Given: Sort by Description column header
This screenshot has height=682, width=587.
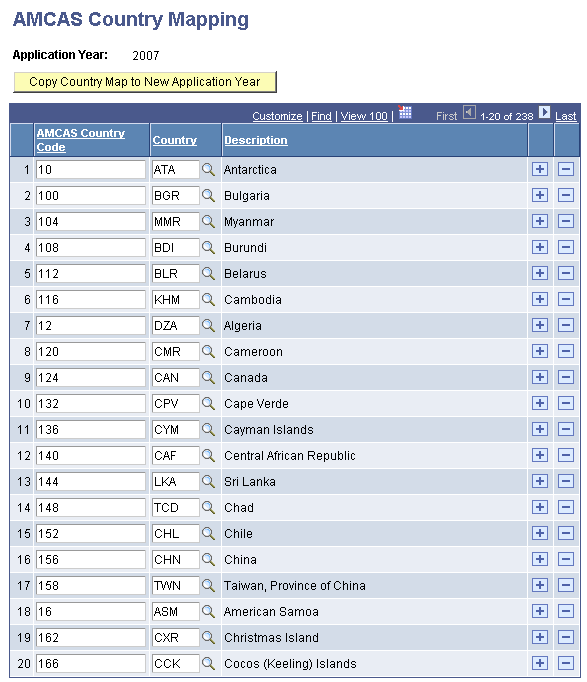Looking at the screenshot, I should coord(256,140).
